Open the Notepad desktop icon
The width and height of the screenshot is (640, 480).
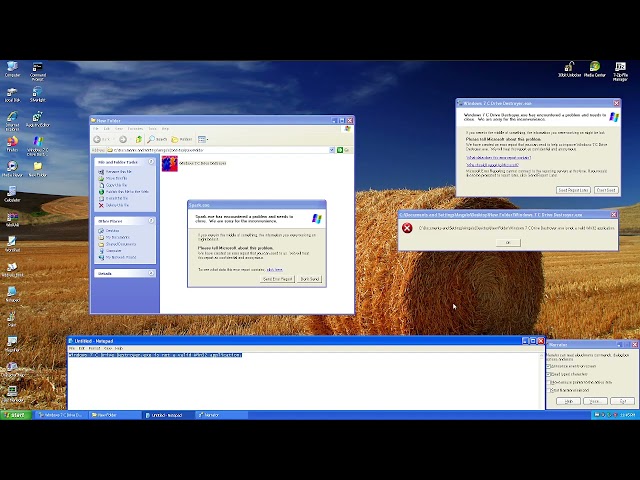(x=12, y=294)
